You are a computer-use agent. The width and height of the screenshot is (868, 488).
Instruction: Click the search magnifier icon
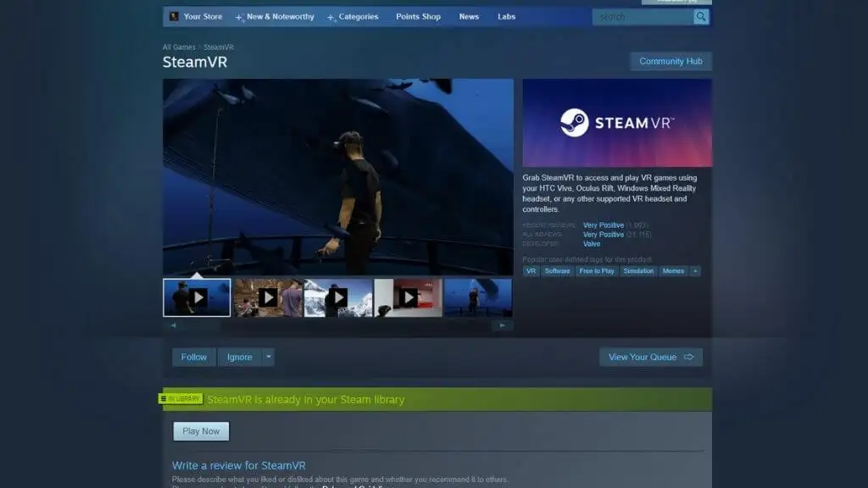pyautogui.click(x=701, y=17)
